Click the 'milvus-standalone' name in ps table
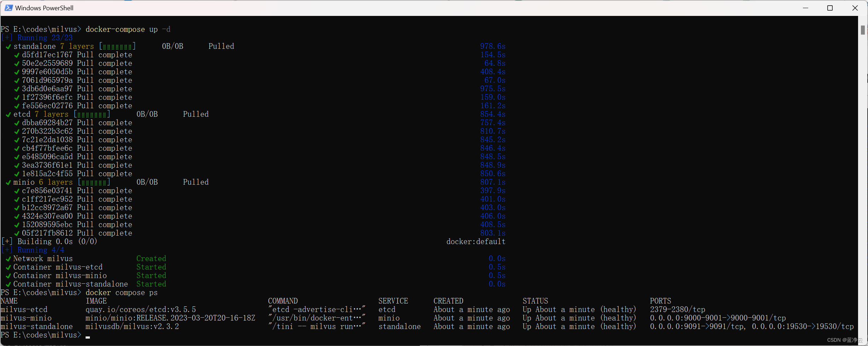Screen dimensions: 868x346 [37, 327]
